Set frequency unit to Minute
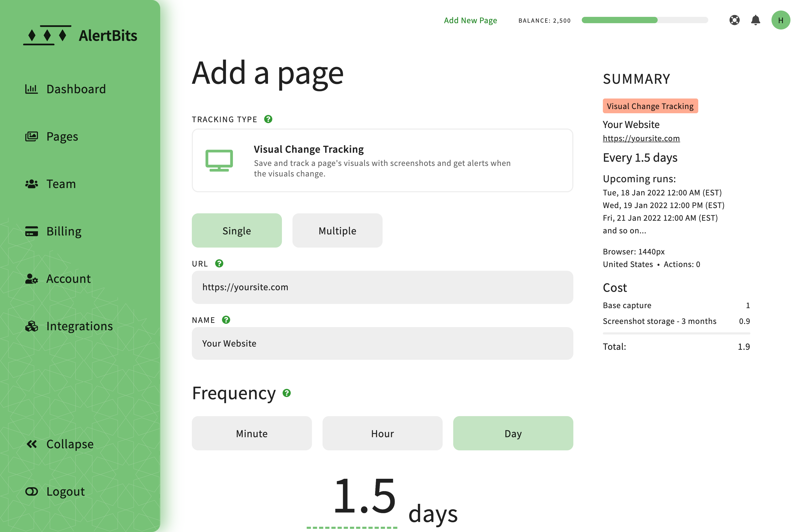The image size is (801, 532). point(252,434)
